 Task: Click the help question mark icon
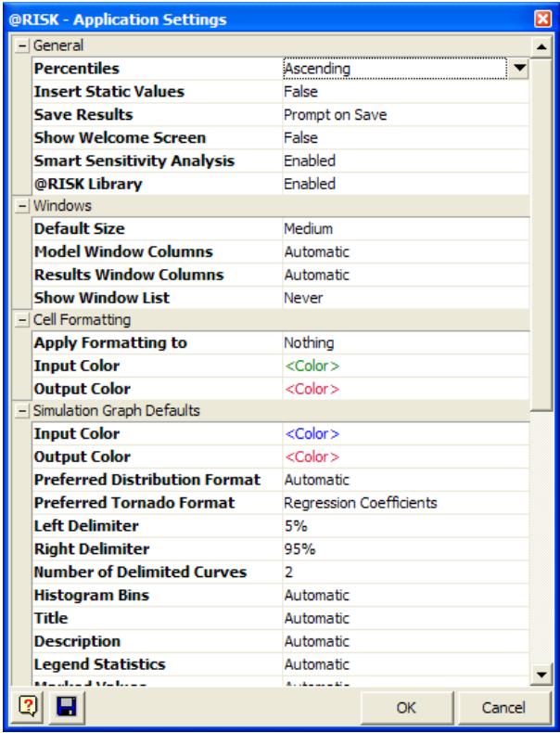[x=21, y=708]
